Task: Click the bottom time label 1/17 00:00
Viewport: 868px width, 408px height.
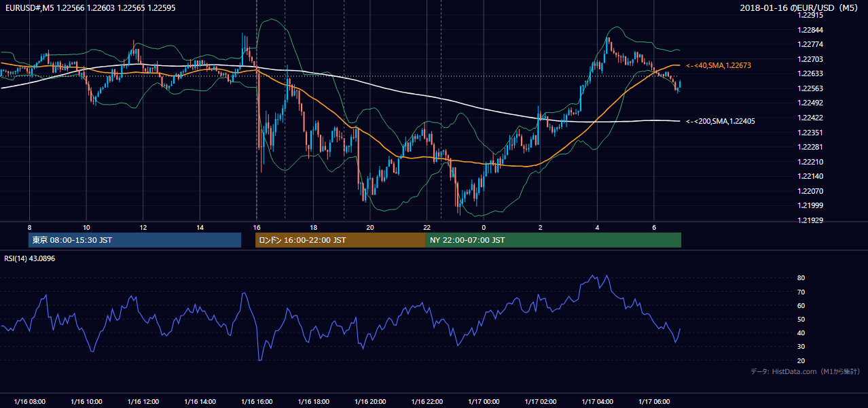Action: point(484,402)
